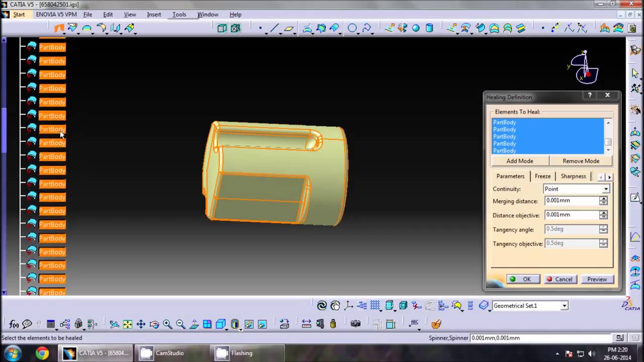Toggle Remove Mode in Healing Definition
The width and height of the screenshot is (644, 362).
tap(581, 161)
